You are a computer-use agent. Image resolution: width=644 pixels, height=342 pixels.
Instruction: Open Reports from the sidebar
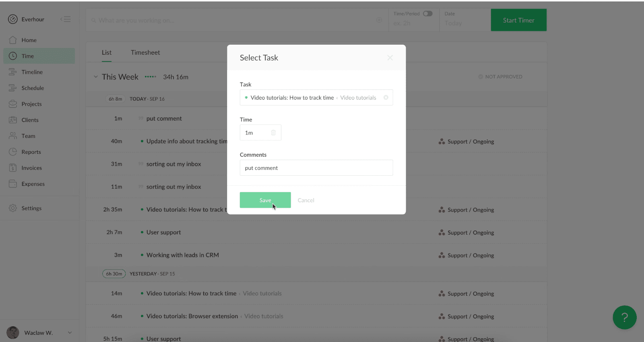point(31,152)
